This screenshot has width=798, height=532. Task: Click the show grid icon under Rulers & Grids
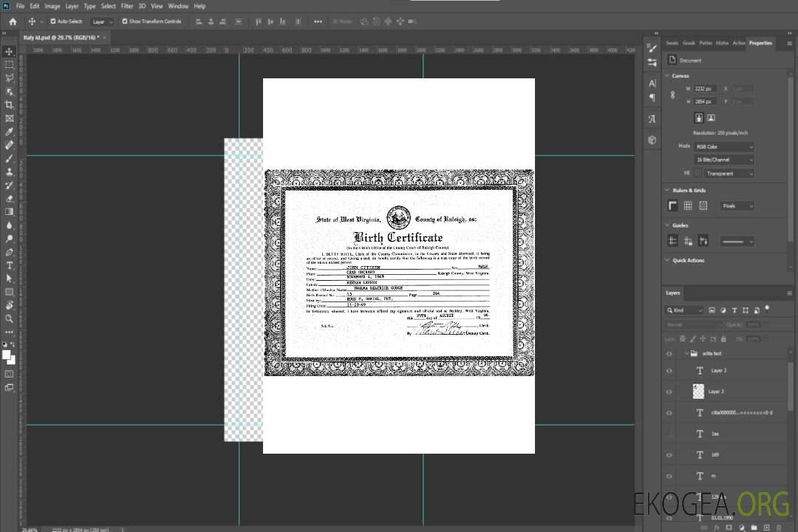[x=688, y=205]
